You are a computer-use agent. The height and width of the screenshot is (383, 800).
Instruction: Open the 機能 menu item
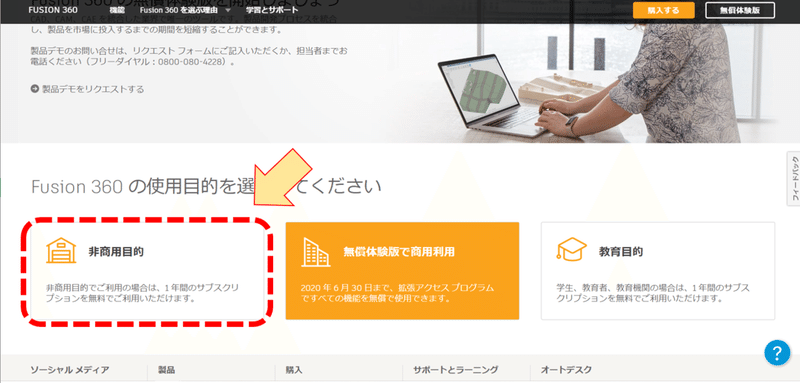tap(117, 10)
